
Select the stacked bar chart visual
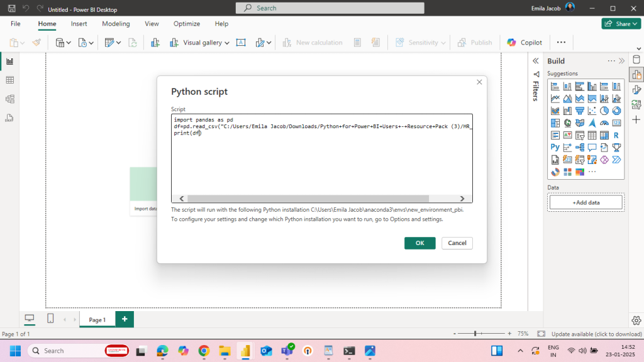[x=555, y=86]
